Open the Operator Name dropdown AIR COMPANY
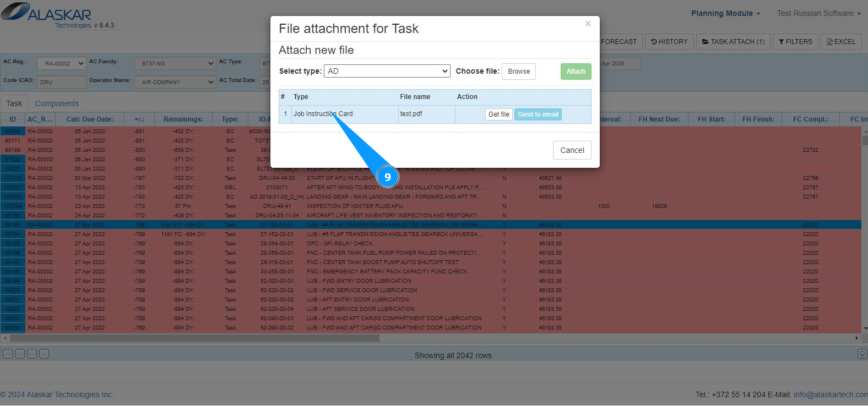The image size is (868, 406). point(175,83)
